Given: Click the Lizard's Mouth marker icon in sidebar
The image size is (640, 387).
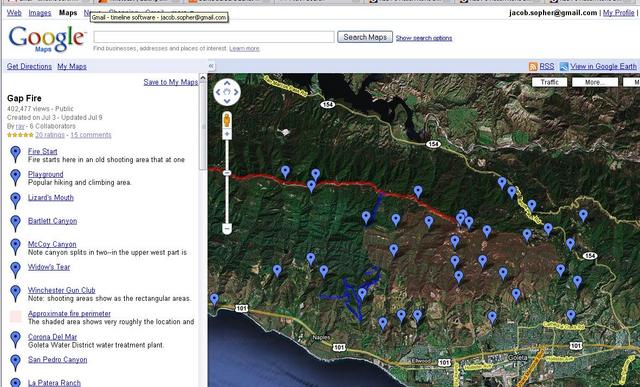Looking at the screenshot, I should click(15, 200).
